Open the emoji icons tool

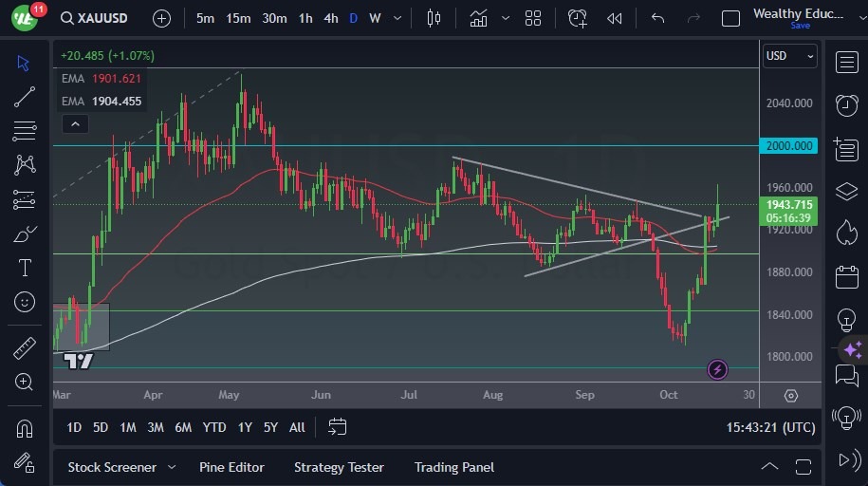pyautogui.click(x=25, y=302)
